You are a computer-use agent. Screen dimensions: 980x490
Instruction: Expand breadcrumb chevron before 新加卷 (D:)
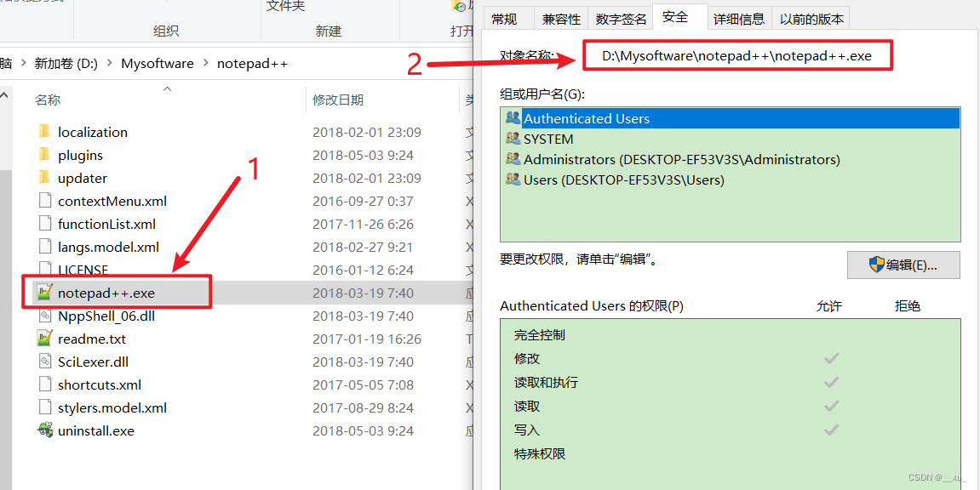(24, 63)
